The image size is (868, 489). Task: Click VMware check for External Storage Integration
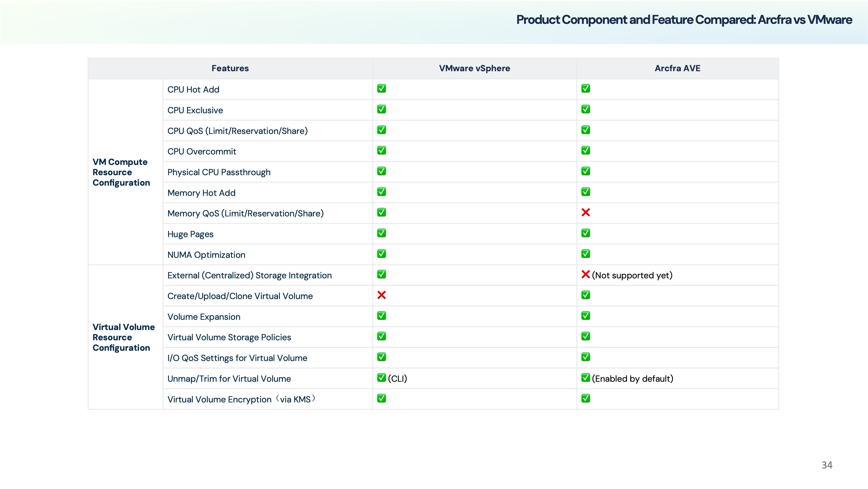coord(381,274)
